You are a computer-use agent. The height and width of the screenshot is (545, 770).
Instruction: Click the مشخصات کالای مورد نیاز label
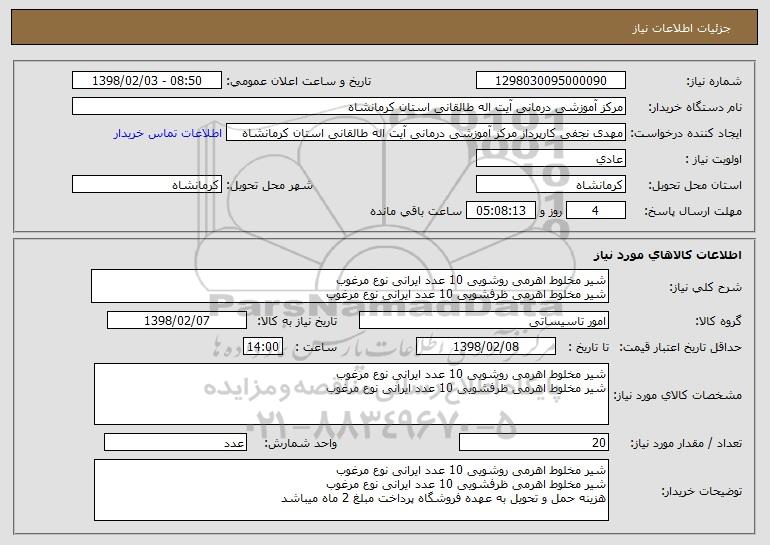(678, 395)
